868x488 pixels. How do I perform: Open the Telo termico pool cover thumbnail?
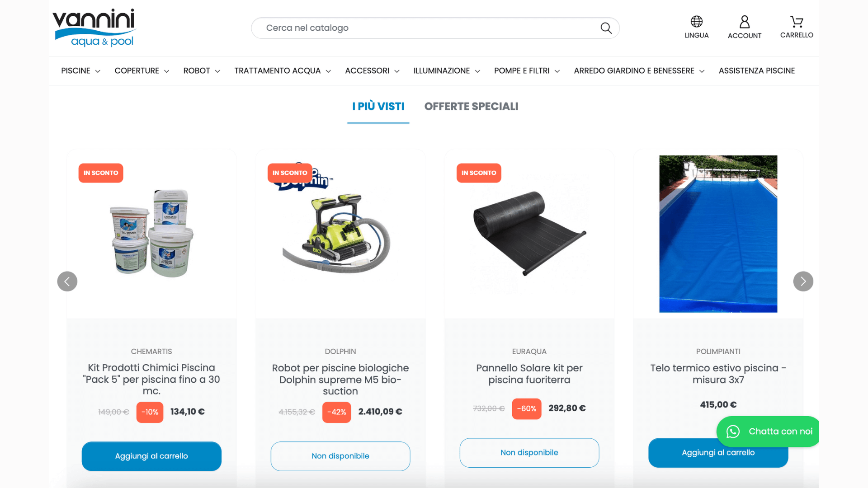718,234
